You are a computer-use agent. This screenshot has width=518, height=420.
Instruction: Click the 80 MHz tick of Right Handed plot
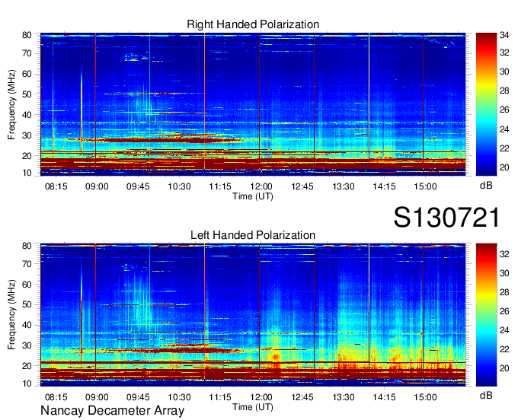pyautogui.click(x=27, y=35)
